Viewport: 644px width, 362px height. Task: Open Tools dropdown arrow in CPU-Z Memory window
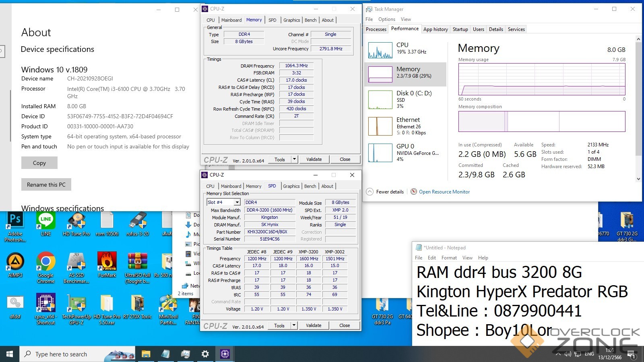click(294, 159)
